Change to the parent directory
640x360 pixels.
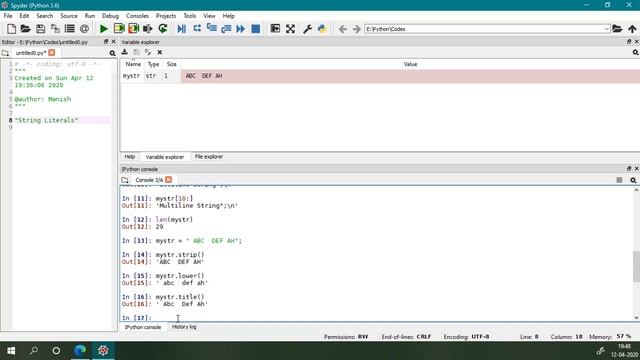(x=632, y=29)
